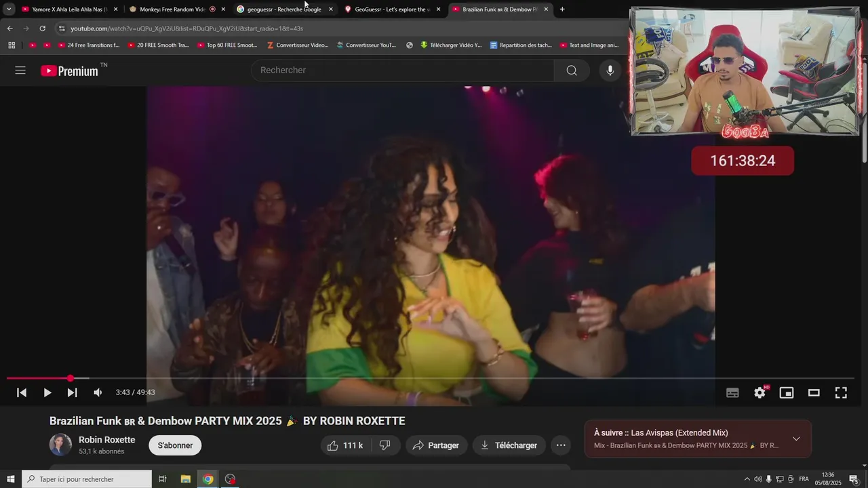Subscribe with the S'abonner button
The height and width of the screenshot is (488, 868).
tap(175, 445)
